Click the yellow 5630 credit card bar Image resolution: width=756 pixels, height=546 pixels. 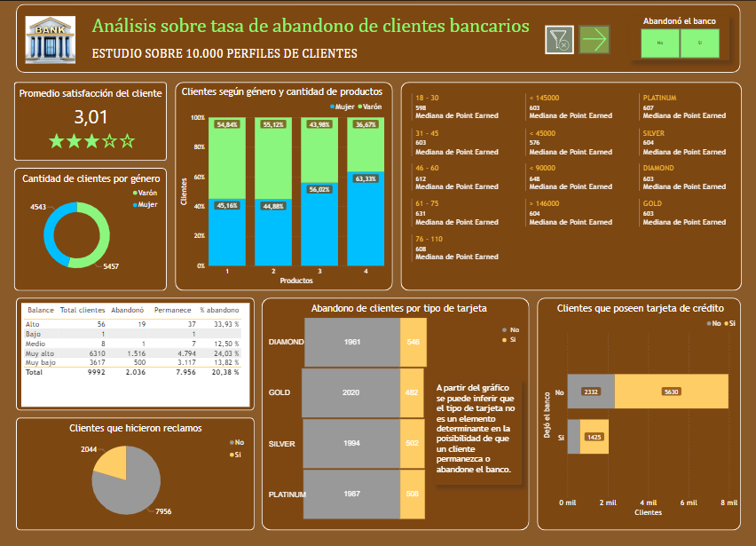click(671, 392)
